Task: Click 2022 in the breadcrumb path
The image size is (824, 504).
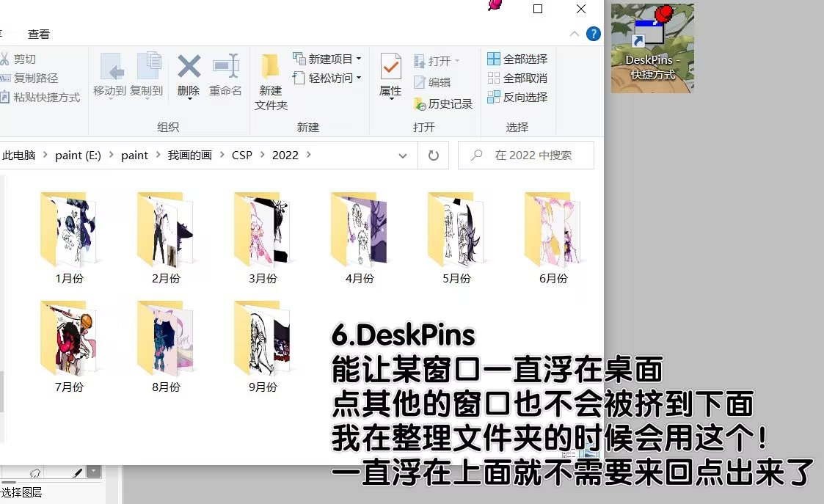Action: point(285,155)
